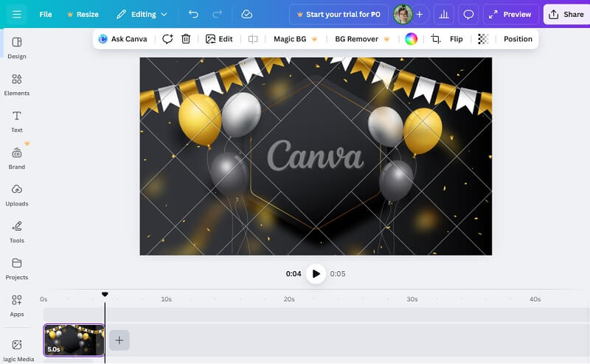The image size is (590, 364).
Task: Use BG Remover on the image
Action: pos(362,39)
